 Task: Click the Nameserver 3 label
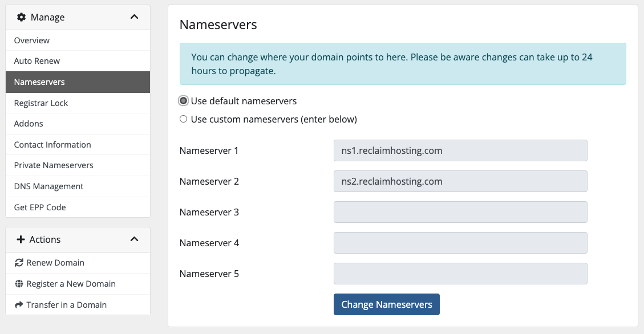point(209,212)
